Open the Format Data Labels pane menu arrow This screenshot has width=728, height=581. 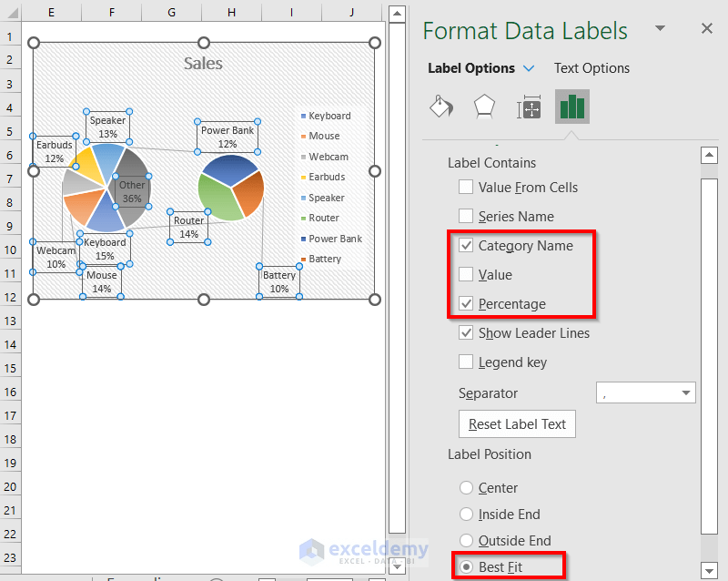661,30
